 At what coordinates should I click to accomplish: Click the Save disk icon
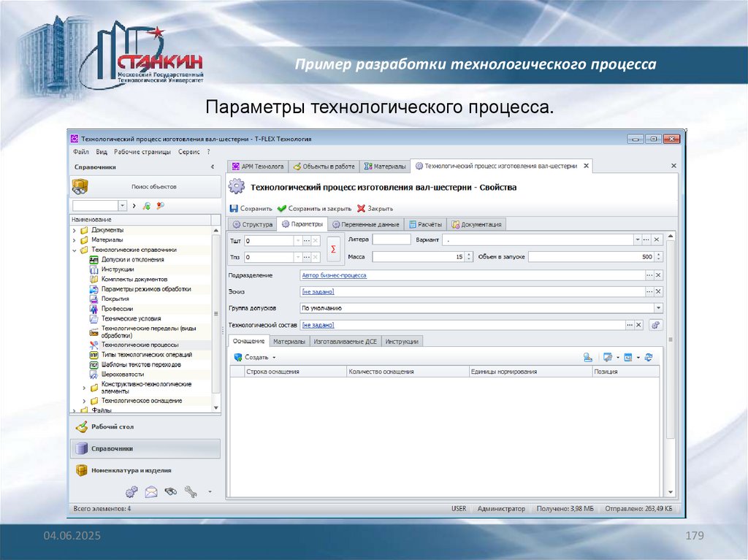pyautogui.click(x=234, y=209)
